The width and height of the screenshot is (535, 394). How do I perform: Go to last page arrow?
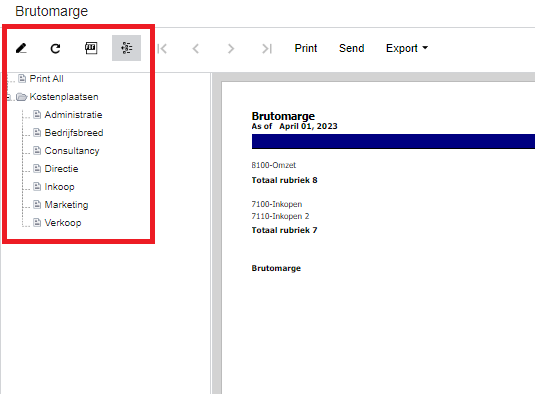[267, 48]
